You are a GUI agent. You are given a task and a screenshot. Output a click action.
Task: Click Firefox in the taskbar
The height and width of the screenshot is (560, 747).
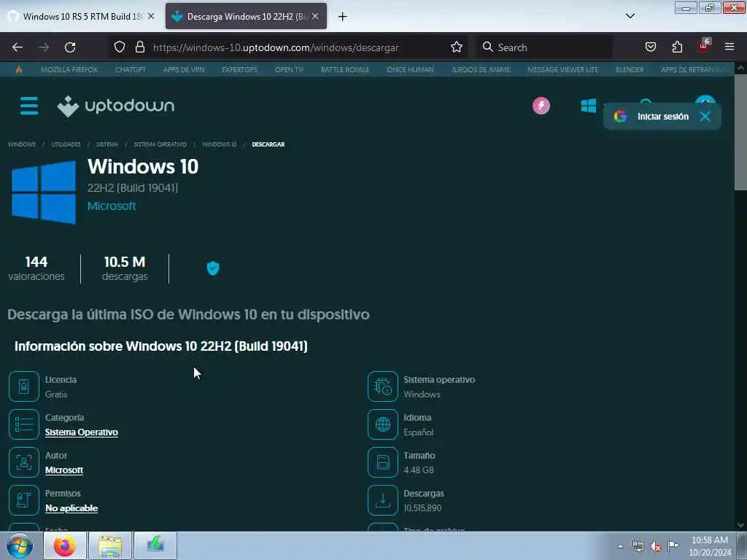[x=65, y=545]
